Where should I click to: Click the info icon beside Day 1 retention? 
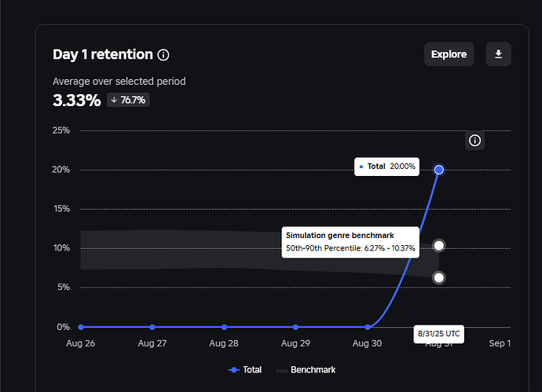point(163,55)
